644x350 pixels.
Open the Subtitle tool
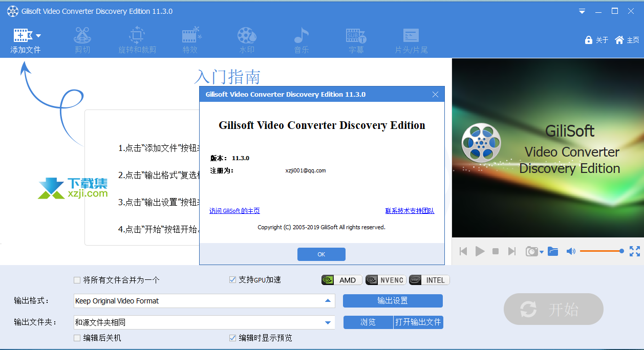point(356,40)
